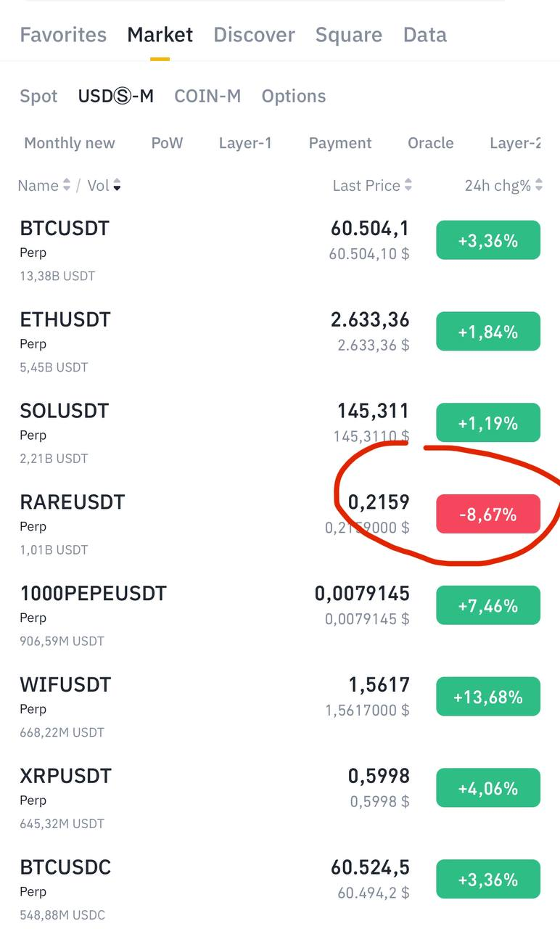The image size is (560, 929).
Task: Open the Data tab
Action: coord(425,35)
